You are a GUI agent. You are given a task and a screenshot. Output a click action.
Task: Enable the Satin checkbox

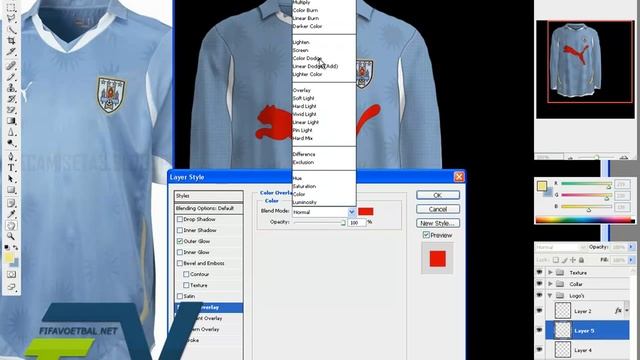click(x=180, y=296)
